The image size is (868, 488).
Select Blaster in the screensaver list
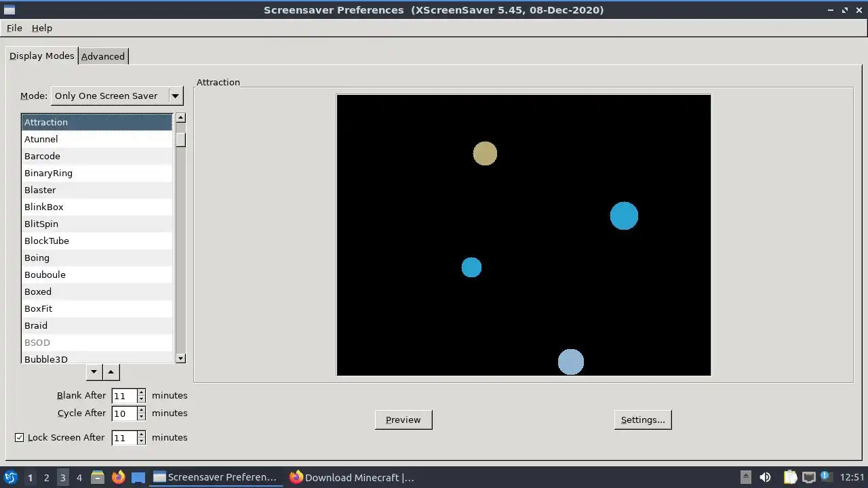click(97, 190)
